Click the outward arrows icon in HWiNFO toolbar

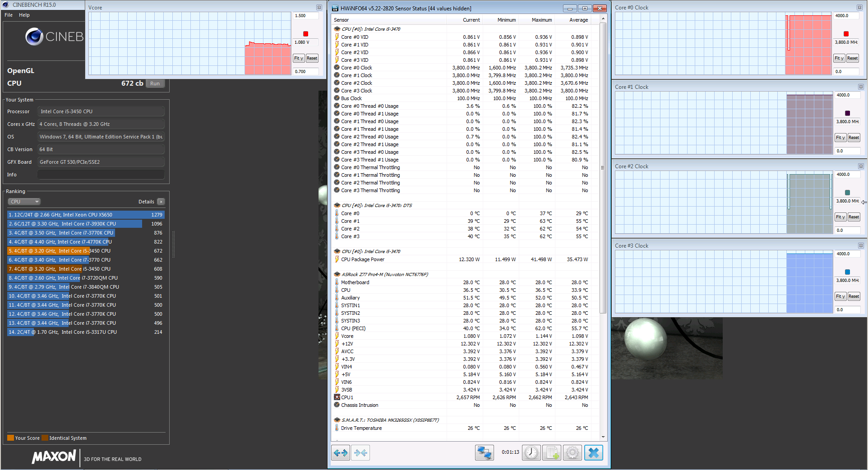[341, 453]
